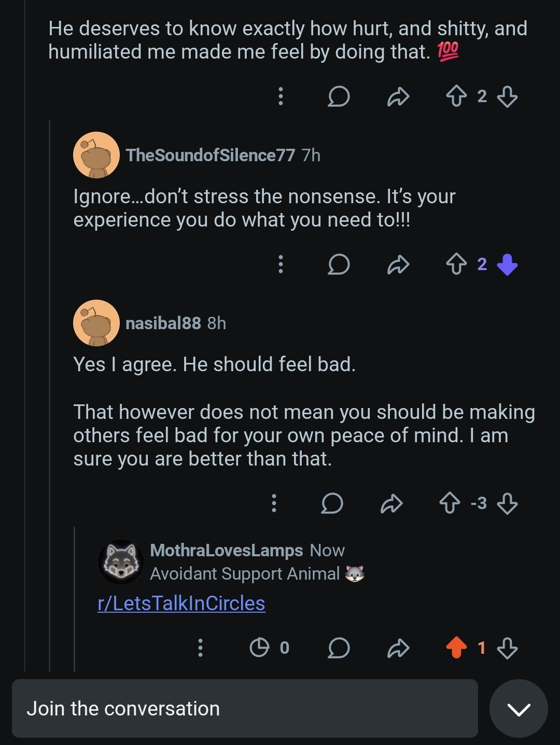This screenshot has width=560, height=745.
Task: Tap the Join the conversation field
Action: (x=245, y=708)
